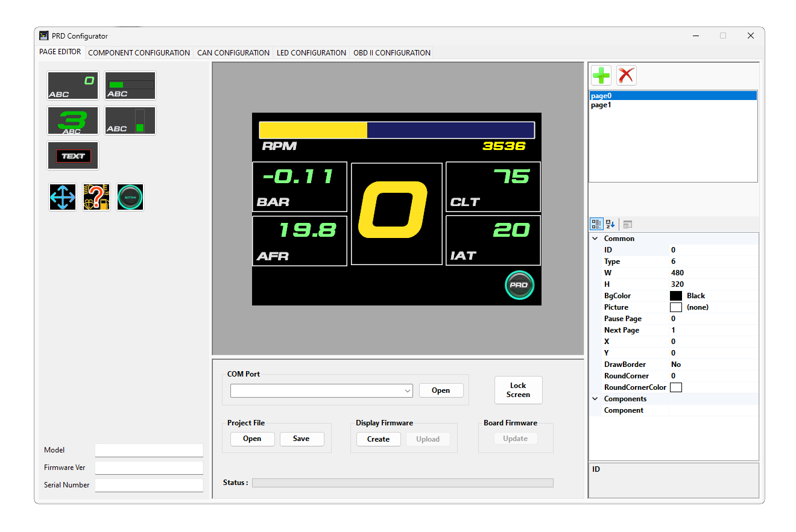Viewport: 796px width, 532px height.
Task: Go to the CAN CONFIGURATION tab
Action: click(x=233, y=52)
